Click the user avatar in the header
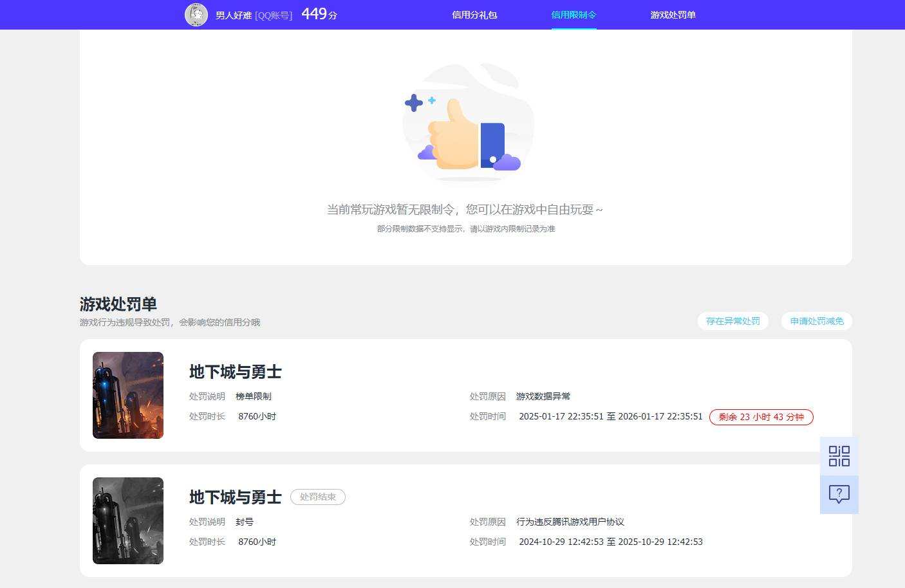 (x=196, y=14)
